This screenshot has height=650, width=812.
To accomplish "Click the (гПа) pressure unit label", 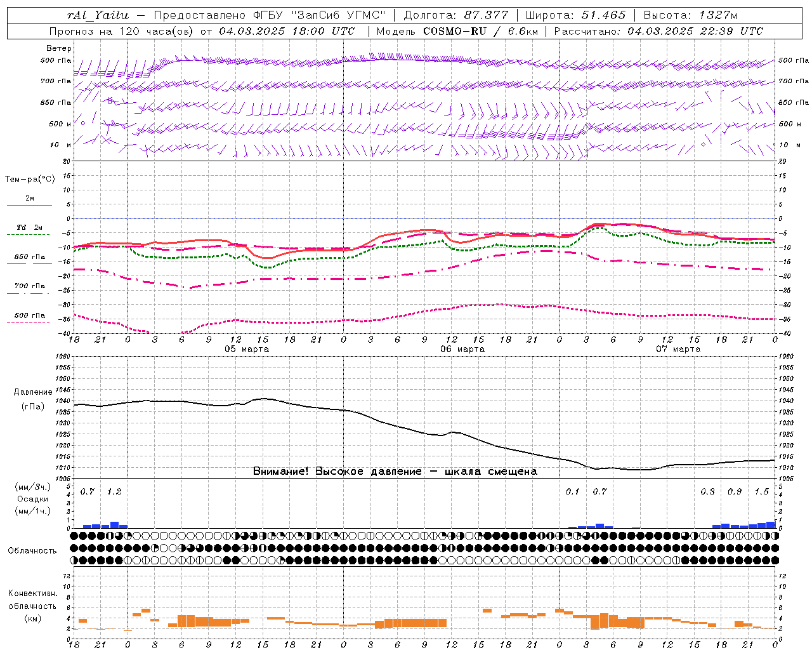I will pos(33,406).
